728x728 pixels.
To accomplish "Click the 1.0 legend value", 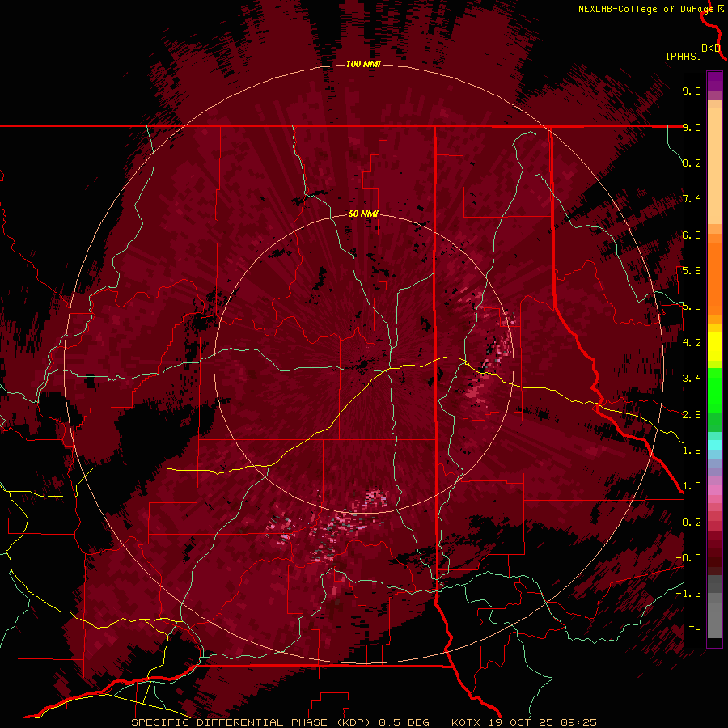I will point(692,486).
